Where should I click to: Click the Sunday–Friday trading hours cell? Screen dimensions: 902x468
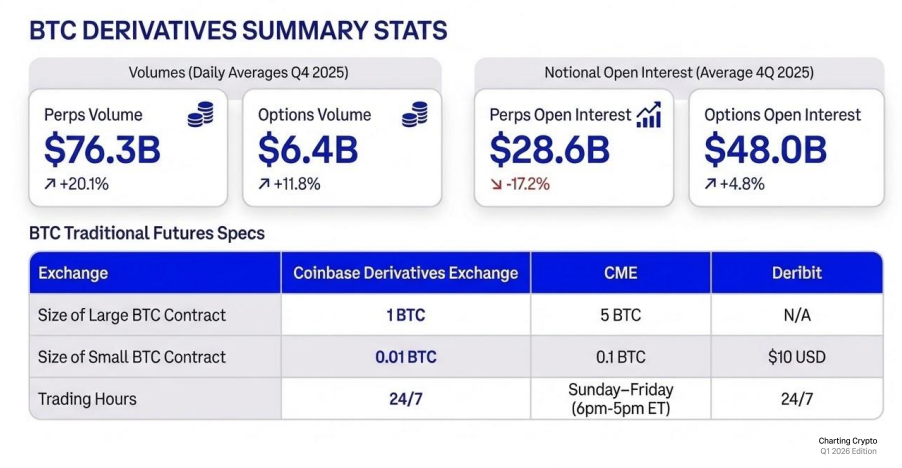pyautogui.click(x=620, y=398)
